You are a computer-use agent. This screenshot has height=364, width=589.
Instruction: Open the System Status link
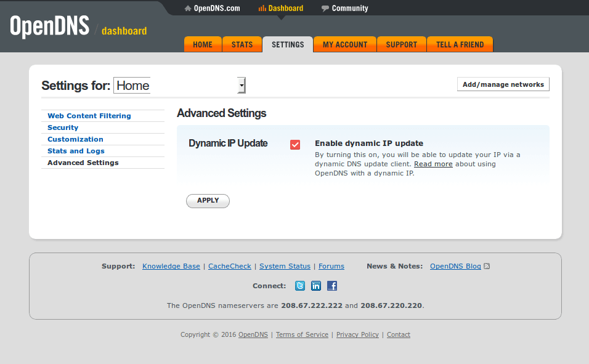(x=285, y=266)
